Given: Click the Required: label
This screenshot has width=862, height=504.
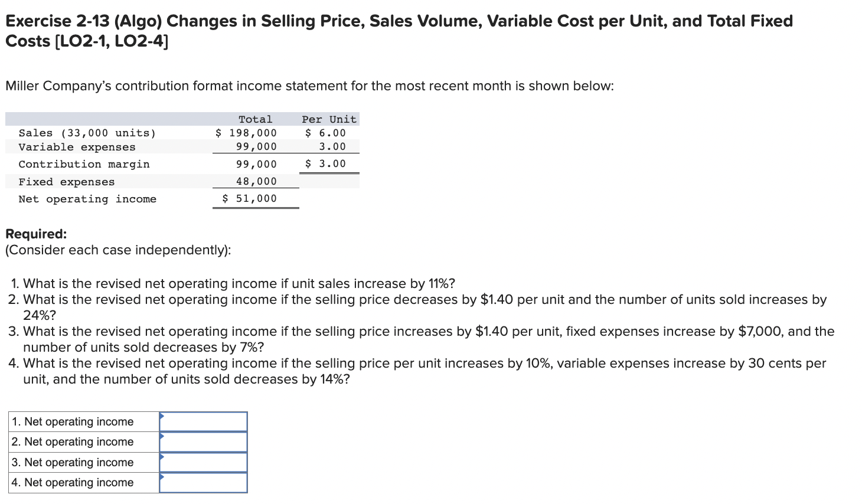Looking at the screenshot, I should click(x=35, y=234).
